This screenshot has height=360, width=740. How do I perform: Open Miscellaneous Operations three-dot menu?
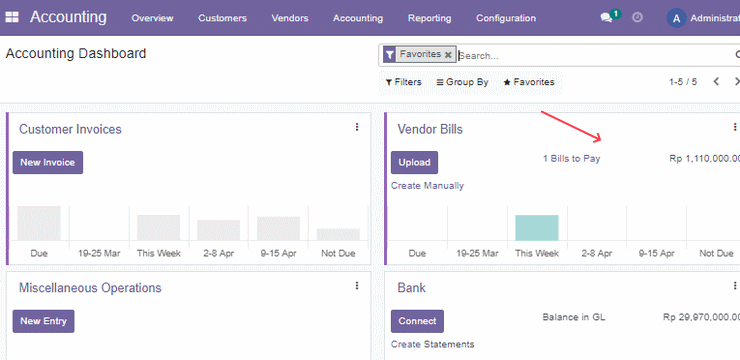click(x=357, y=285)
